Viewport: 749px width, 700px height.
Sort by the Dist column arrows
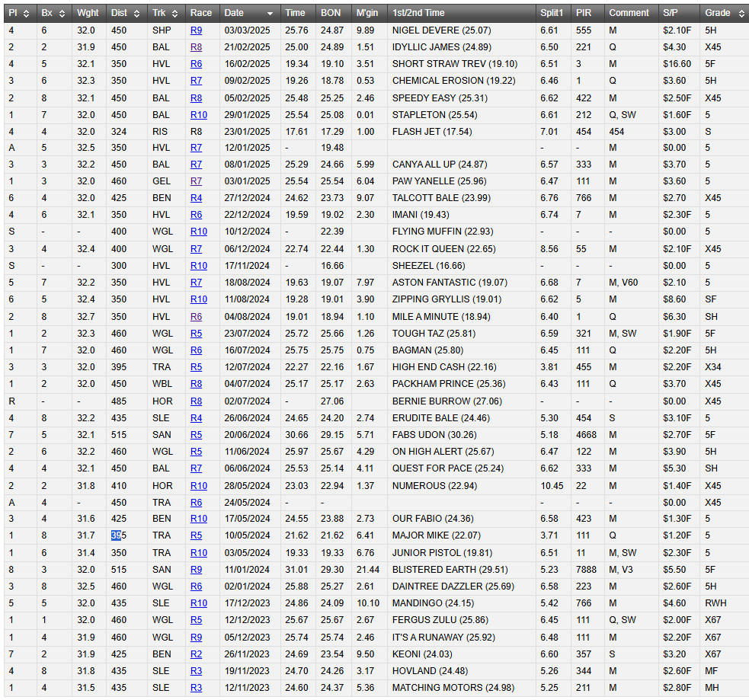pyautogui.click(x=136, y=14)
